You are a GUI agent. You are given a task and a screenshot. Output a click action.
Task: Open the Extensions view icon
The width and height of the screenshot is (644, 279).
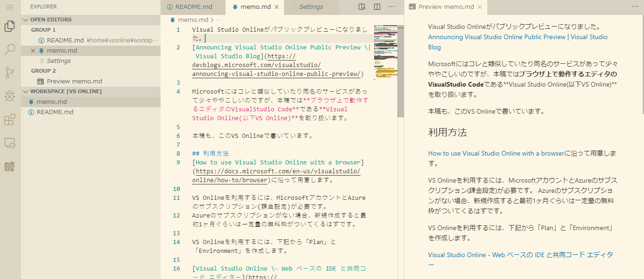click(x=10, y=120)
